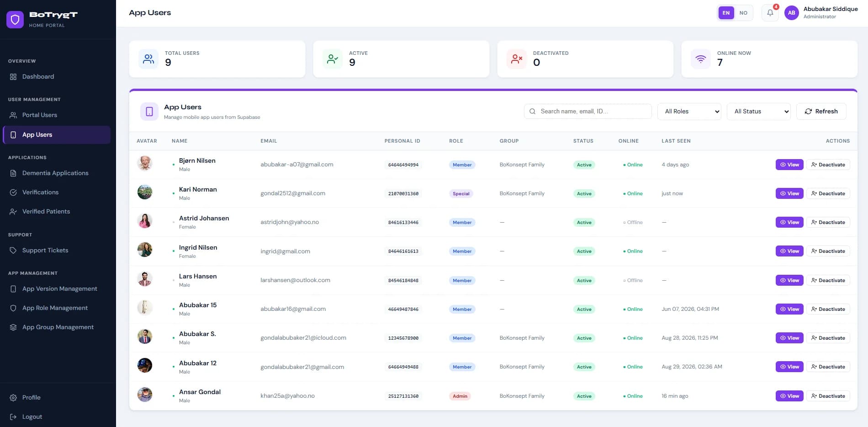Click the Dashboard grid icon in sidebar
Image resolution: width=868 pixels, height=427 pixels.
pyautogui.click(x=13, y=77)
